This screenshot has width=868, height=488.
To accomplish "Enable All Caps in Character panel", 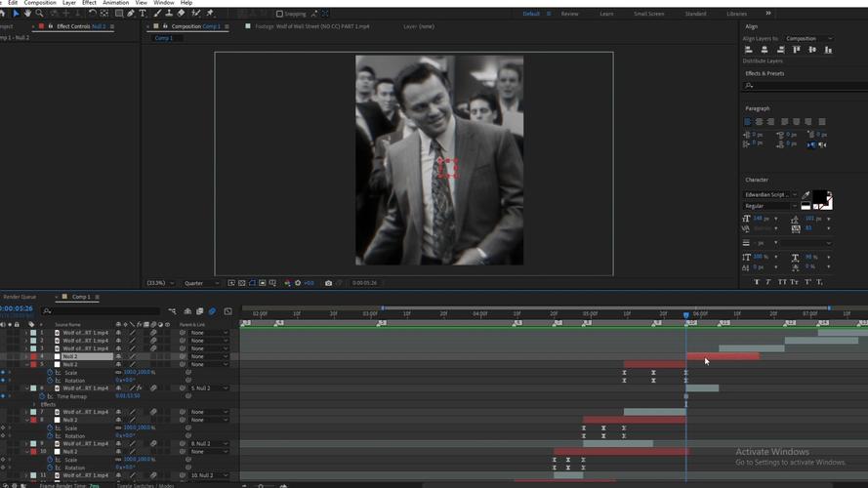I will 782,282.
